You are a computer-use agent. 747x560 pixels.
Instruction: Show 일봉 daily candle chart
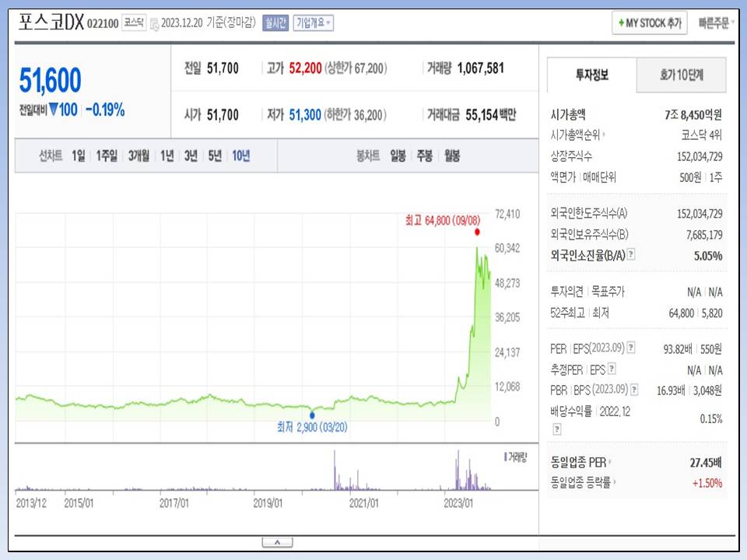pos(398,156)
